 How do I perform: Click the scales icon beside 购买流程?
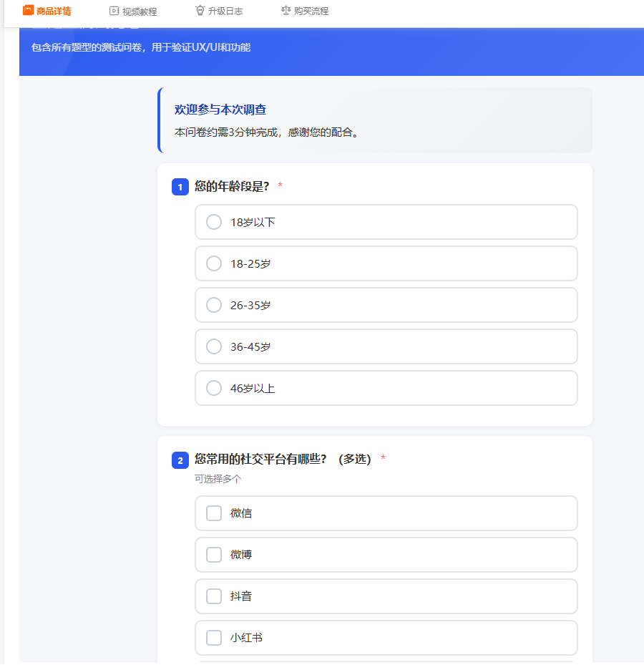point(286,11)
